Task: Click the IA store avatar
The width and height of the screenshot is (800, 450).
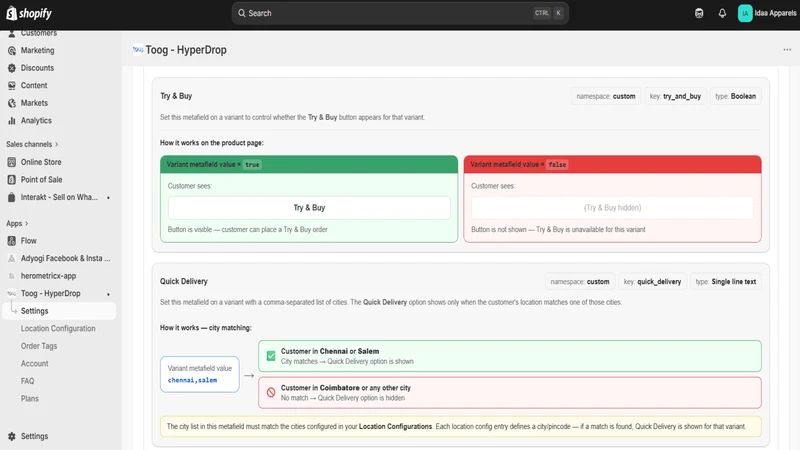Action: 745,13
